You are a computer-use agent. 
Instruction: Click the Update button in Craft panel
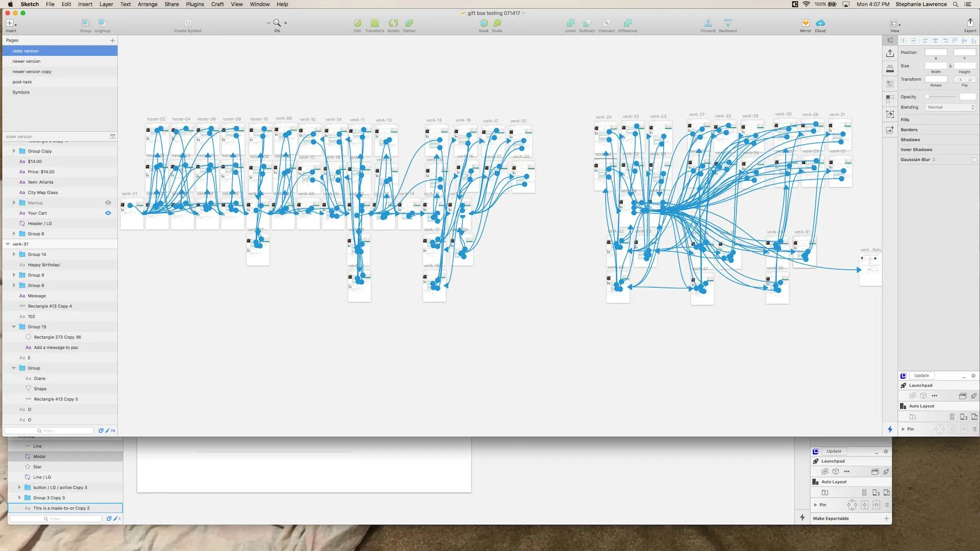point(922,376)
